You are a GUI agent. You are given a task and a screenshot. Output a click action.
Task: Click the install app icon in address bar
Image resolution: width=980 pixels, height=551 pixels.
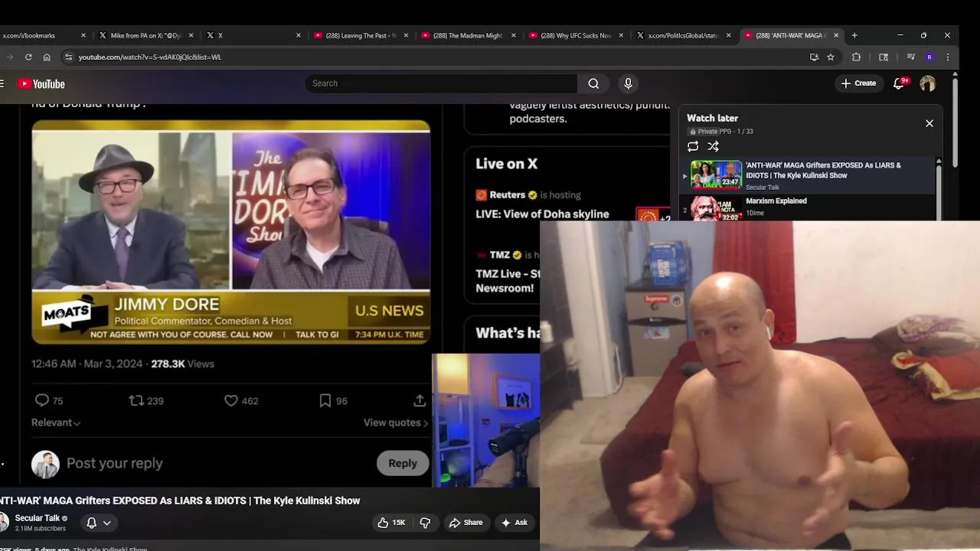click(814, 57)
